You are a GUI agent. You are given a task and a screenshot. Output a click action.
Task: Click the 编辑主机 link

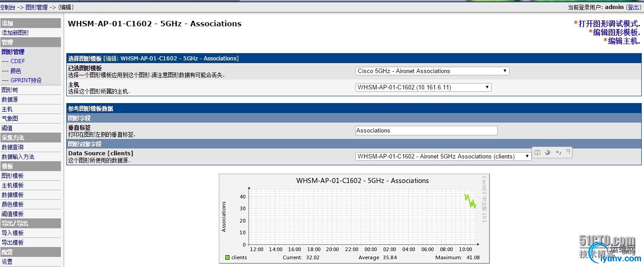pos(624,41)
